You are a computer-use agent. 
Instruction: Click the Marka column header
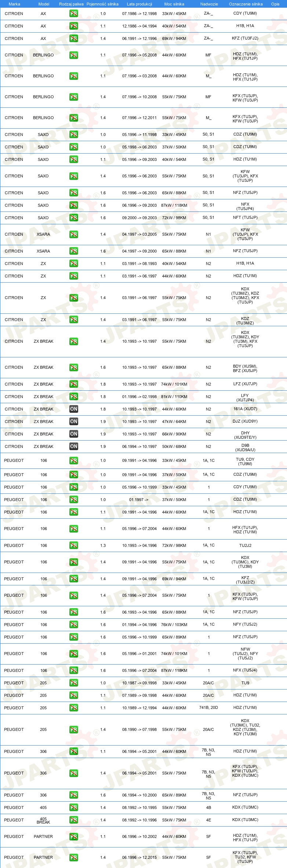(x=14, y=4)
